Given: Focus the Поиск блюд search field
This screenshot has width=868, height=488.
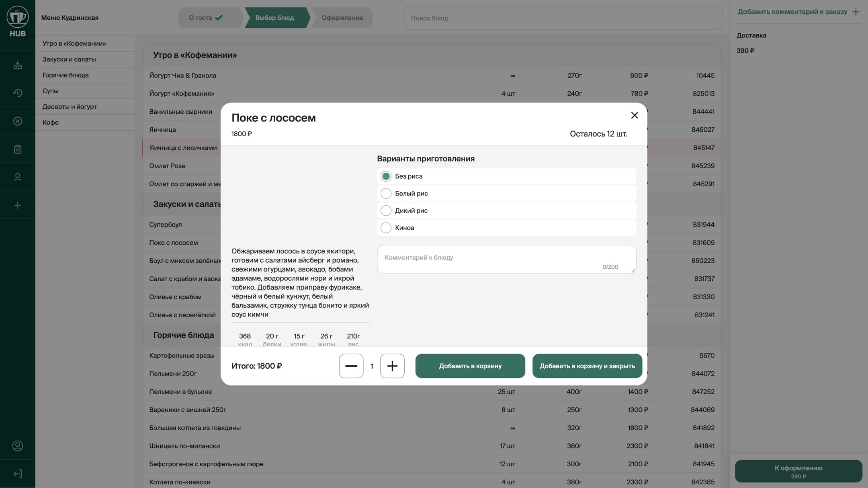Looking at the screenshot, I should tap(563, 18).
